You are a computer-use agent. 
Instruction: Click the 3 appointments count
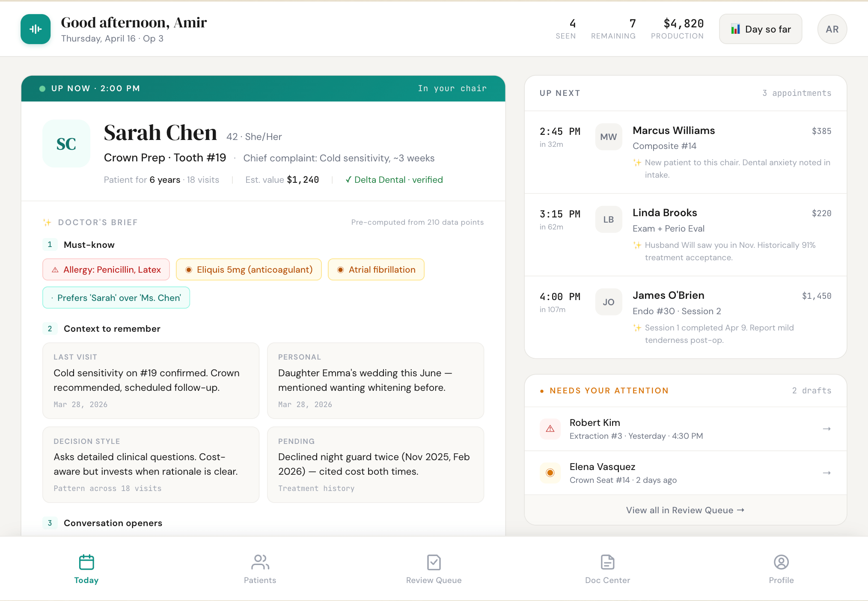point(797,93)
